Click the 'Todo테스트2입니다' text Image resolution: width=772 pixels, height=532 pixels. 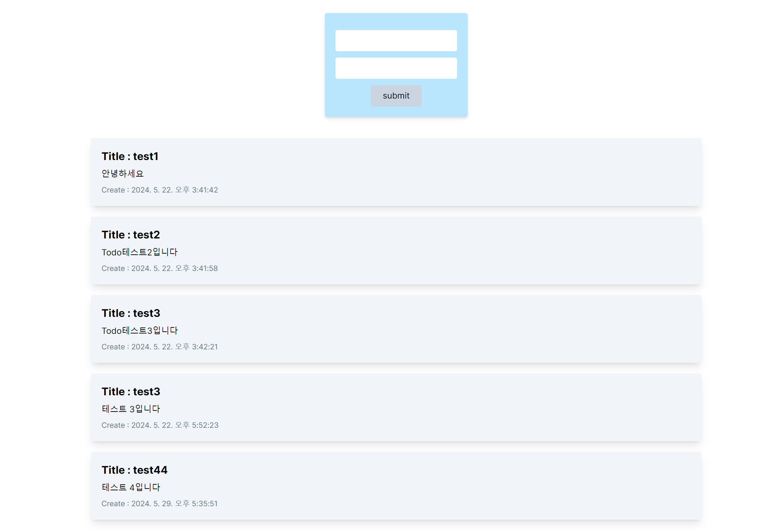point(139,252)
